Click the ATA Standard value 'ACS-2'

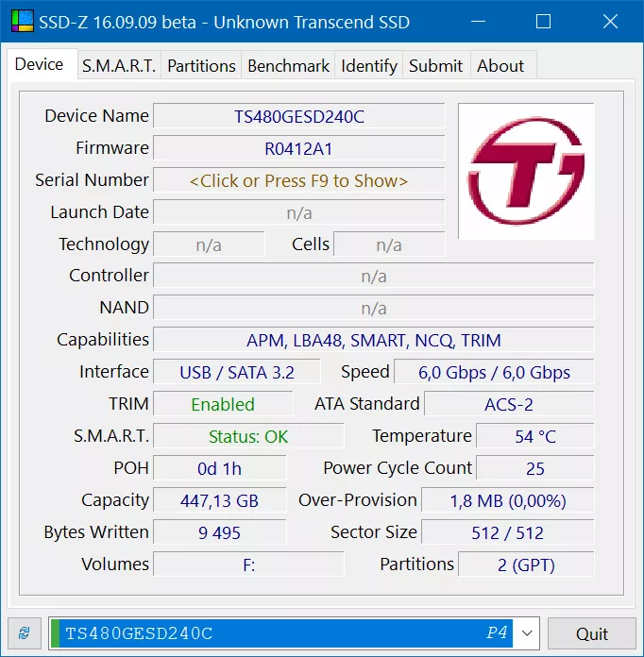509,404
